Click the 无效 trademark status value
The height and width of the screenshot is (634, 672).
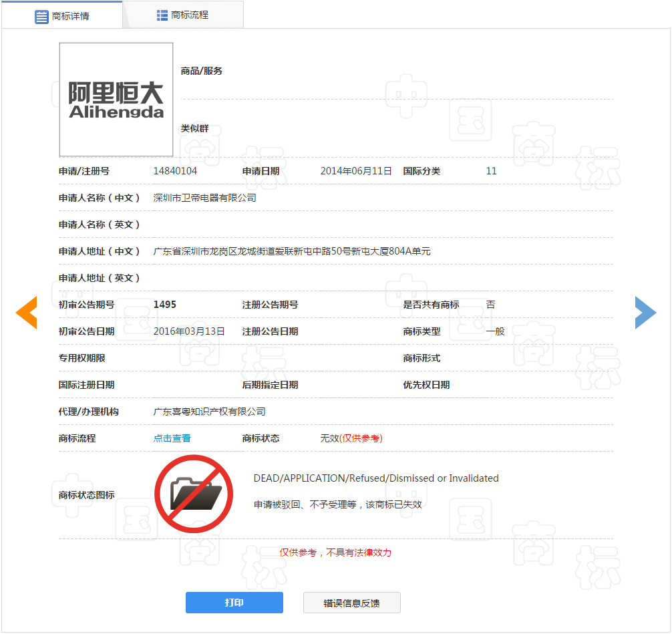tap(330, 438)
